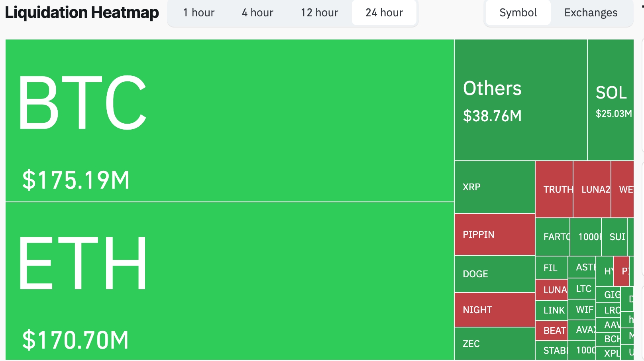Screen dimensions: 644x361
Task: Click the SUI tile
Action: pos(614,237)
